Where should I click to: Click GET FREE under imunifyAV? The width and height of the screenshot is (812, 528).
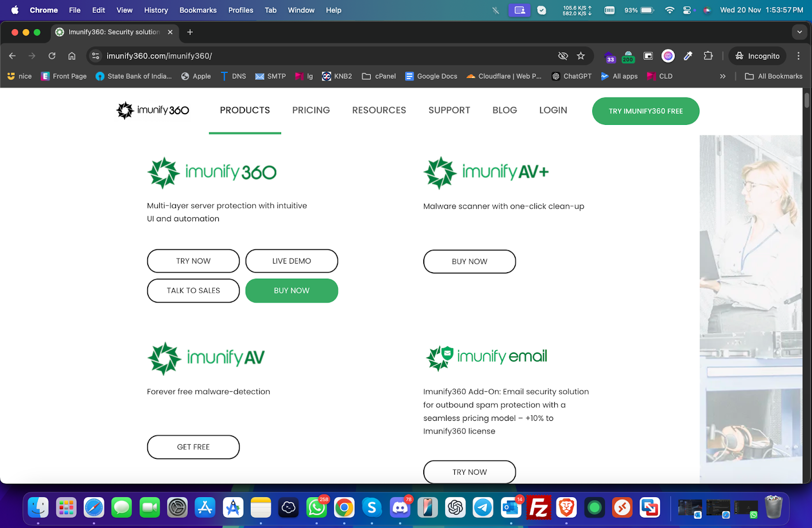pyautogui.click(x=193, y=447)
